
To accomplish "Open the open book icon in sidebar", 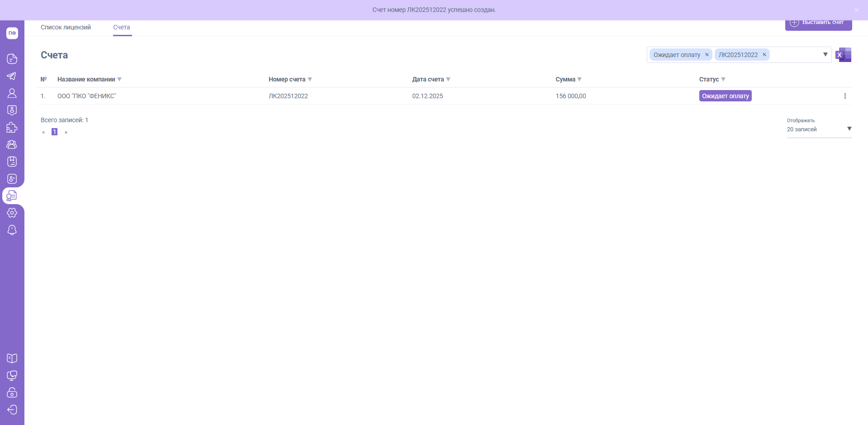I will (12, 358).
